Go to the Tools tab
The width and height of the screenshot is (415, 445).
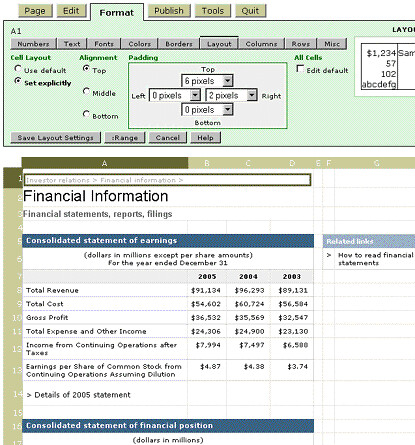coord(213,11)
